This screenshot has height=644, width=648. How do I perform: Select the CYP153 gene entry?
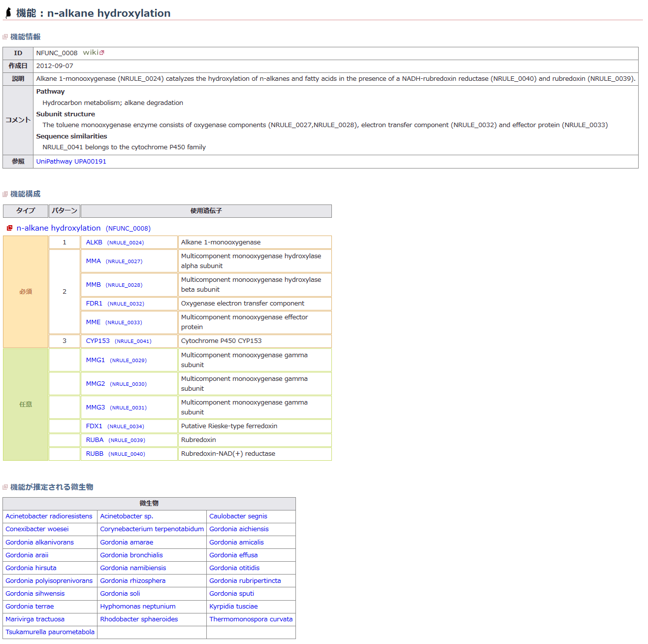(97, 341)
